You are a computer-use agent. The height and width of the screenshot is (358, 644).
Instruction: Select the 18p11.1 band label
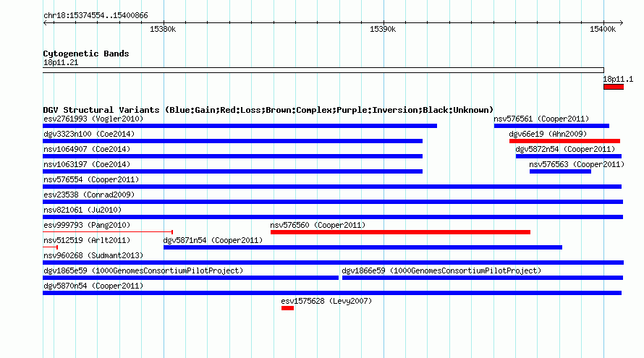tap(618, 80)
